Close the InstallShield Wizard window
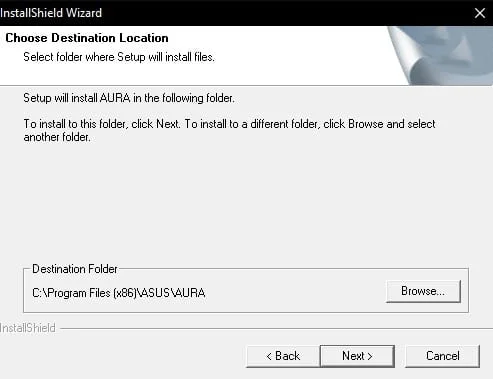 pyautogui.click(x=480, y=13)
